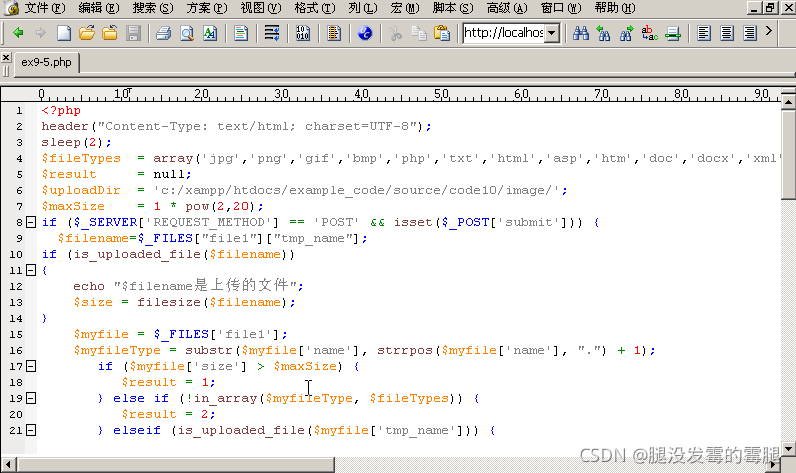The height and width of the screenshot is (473, 796).
Task: Open the 列(L) menu
Action: (x=363, y=8)
